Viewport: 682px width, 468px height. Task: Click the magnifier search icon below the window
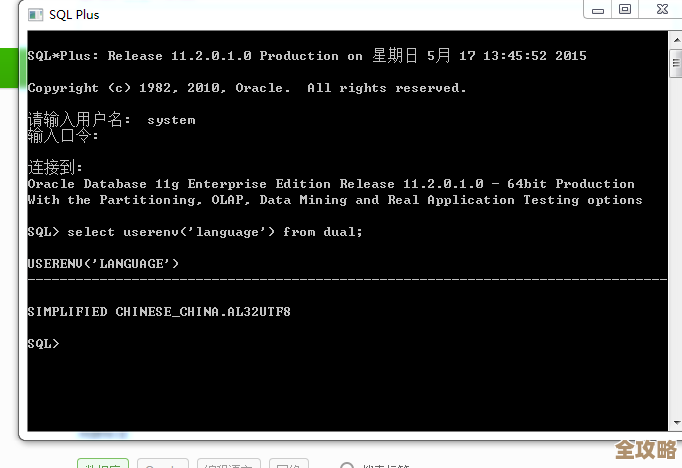click(x=347, y=465)
